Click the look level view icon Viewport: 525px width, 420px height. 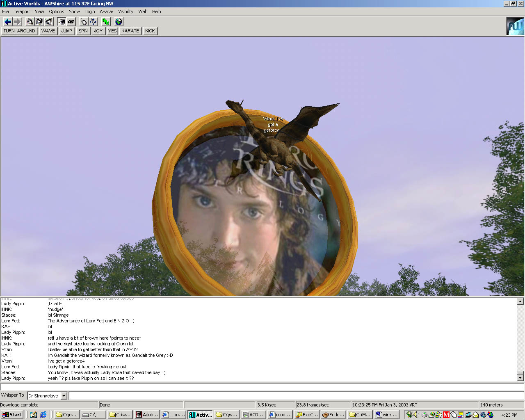click(39, 22)
